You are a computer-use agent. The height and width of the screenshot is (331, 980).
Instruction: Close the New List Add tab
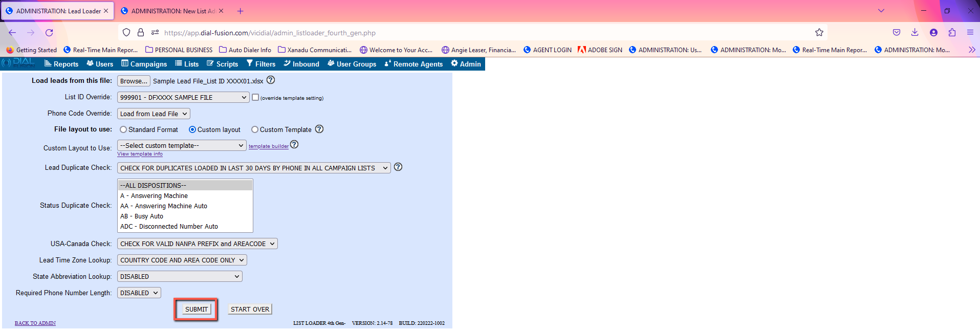tap(221, 11)
